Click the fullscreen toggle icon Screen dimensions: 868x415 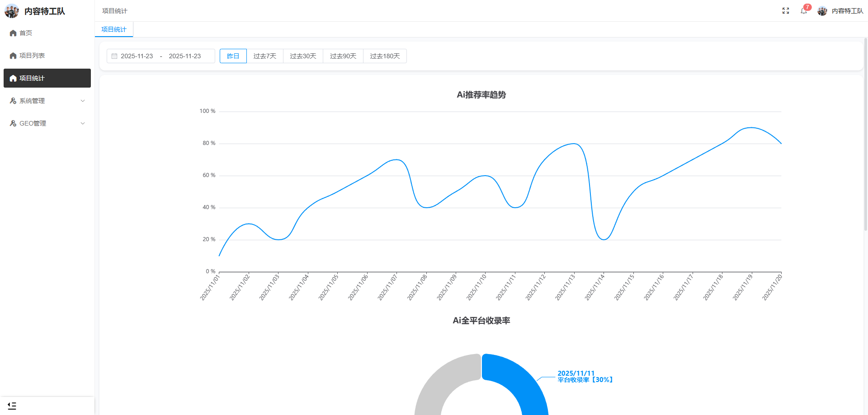pos(786,11)
